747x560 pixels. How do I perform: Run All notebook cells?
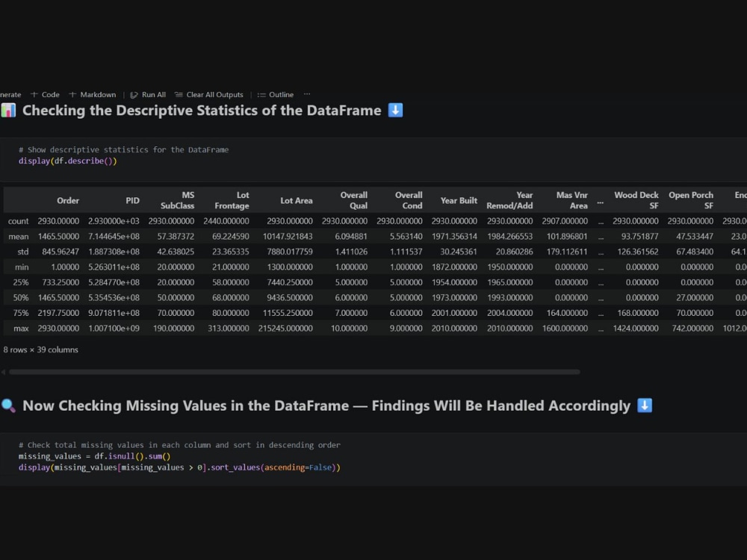[148, 94]
